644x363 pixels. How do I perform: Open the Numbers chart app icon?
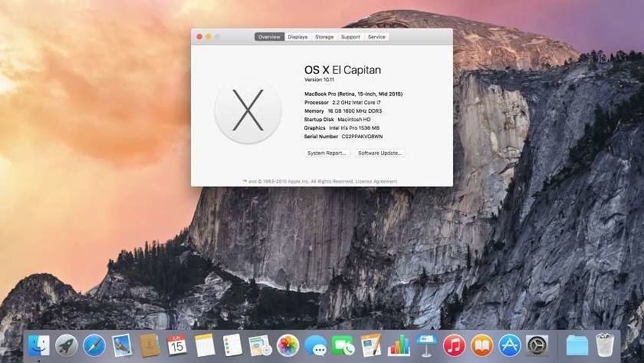pos(399,346)
